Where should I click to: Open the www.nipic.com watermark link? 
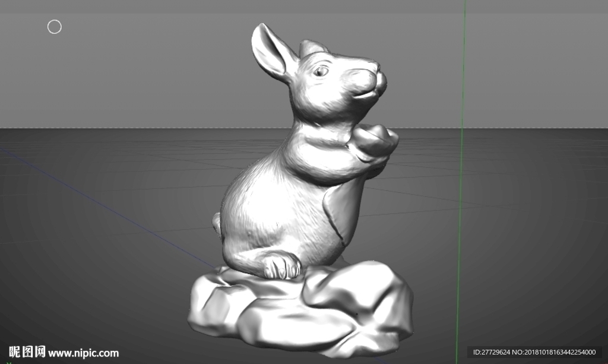pos(83,353)
